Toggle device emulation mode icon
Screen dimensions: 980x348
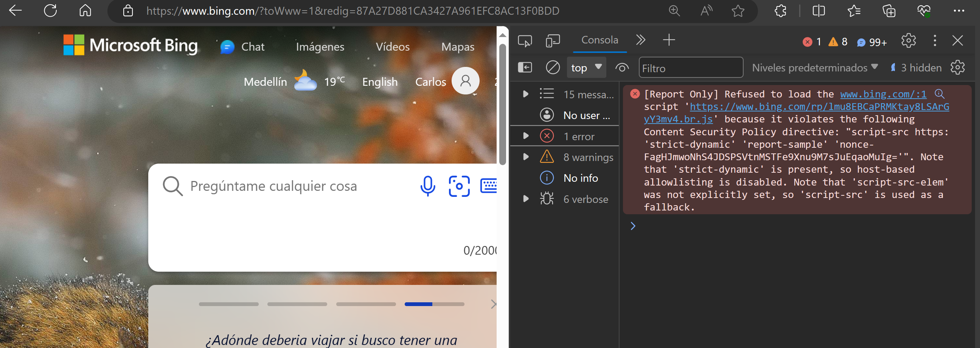pyautogui.click(x=552, y=40)
